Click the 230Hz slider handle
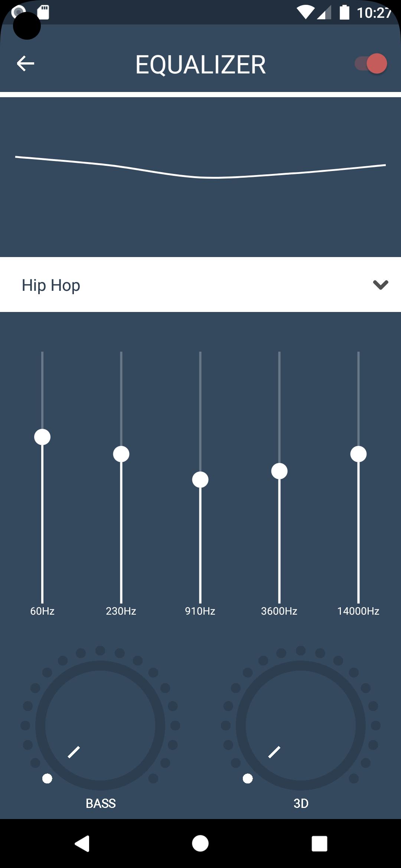 point(121,454)
